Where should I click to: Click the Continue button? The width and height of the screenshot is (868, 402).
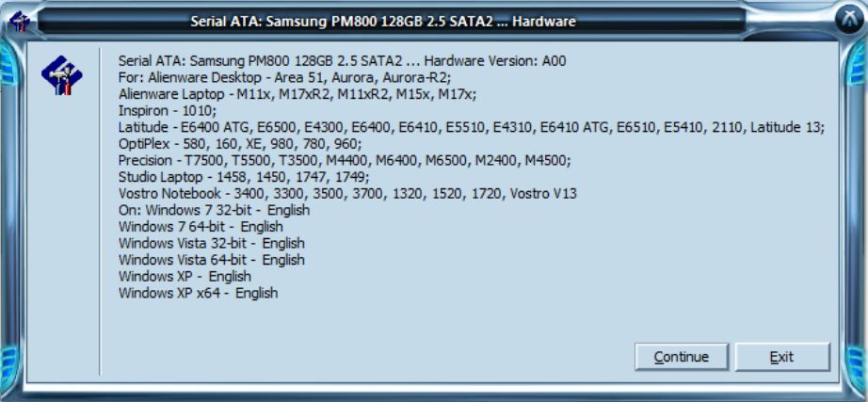pos(681,357)
